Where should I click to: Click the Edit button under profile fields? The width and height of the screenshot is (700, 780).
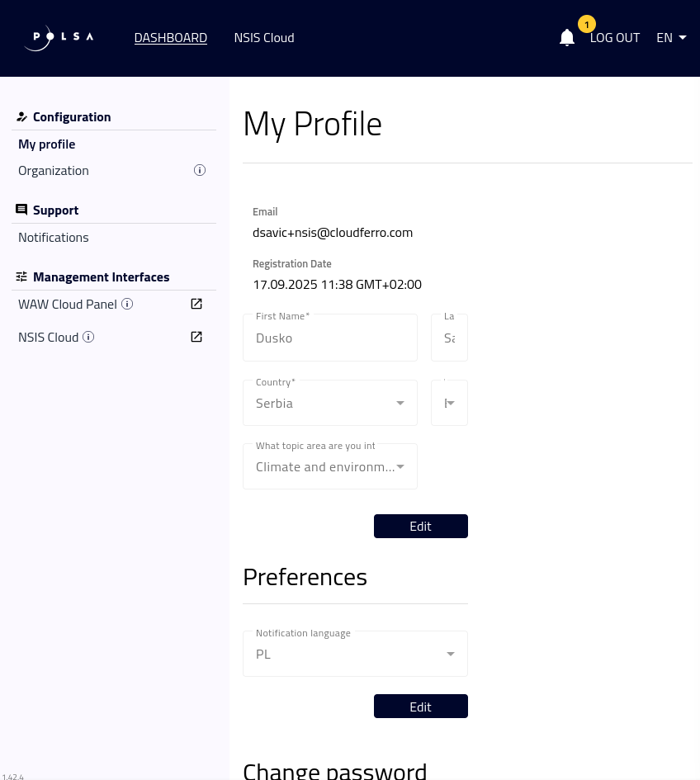coord(420,526)
